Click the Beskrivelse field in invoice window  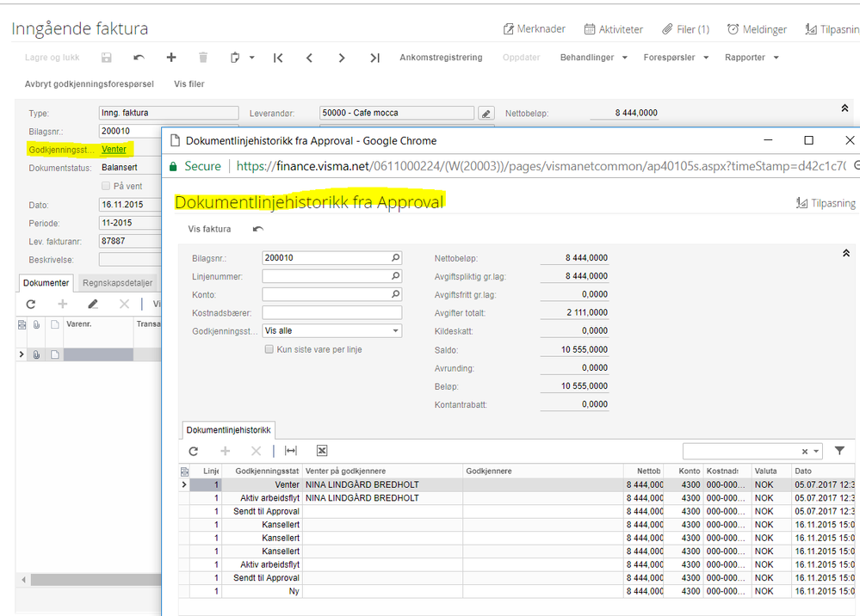coord(130,259)
